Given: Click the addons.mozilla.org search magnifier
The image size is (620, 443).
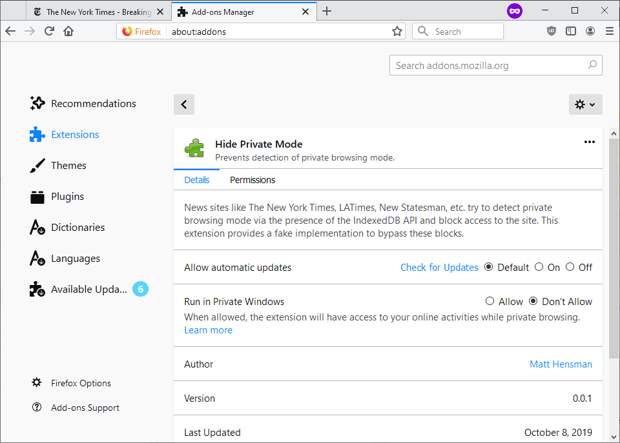Looking at the screenshot, I should (592, 65).
